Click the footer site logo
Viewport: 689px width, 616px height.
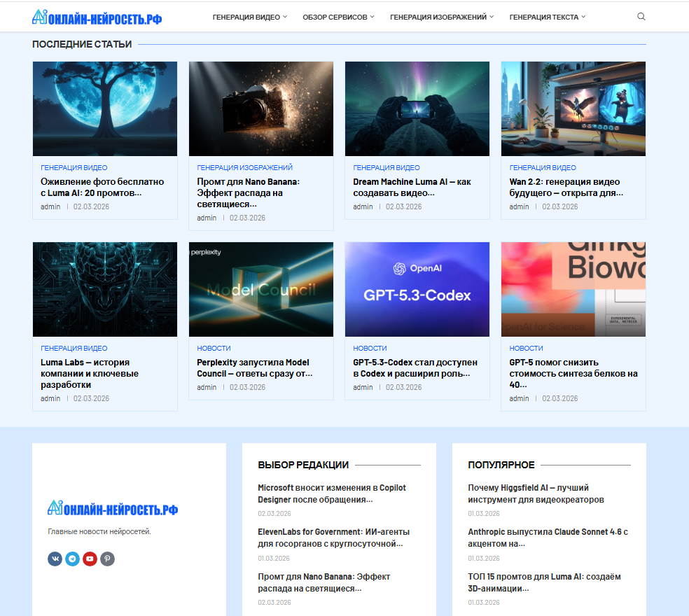(x=113, y=508)
